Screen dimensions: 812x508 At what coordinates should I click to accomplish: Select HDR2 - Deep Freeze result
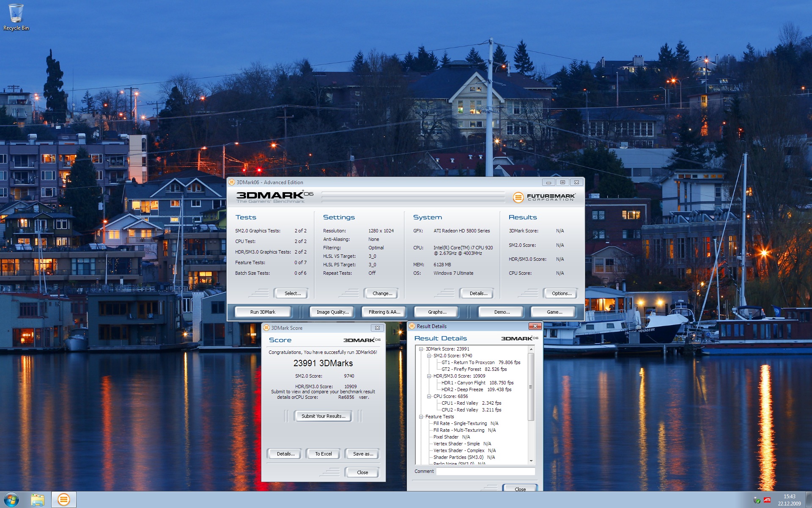[x=477, y=390]
